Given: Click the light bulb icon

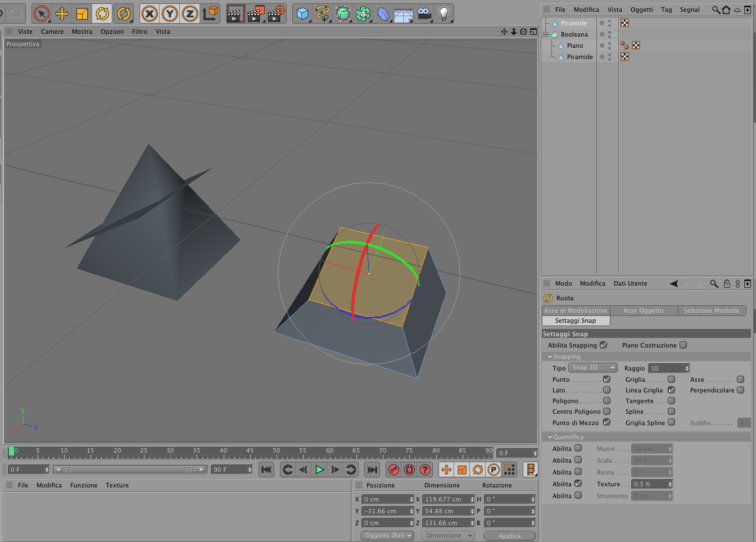Looking at the screenshot, I should click(x=443, y=13).
